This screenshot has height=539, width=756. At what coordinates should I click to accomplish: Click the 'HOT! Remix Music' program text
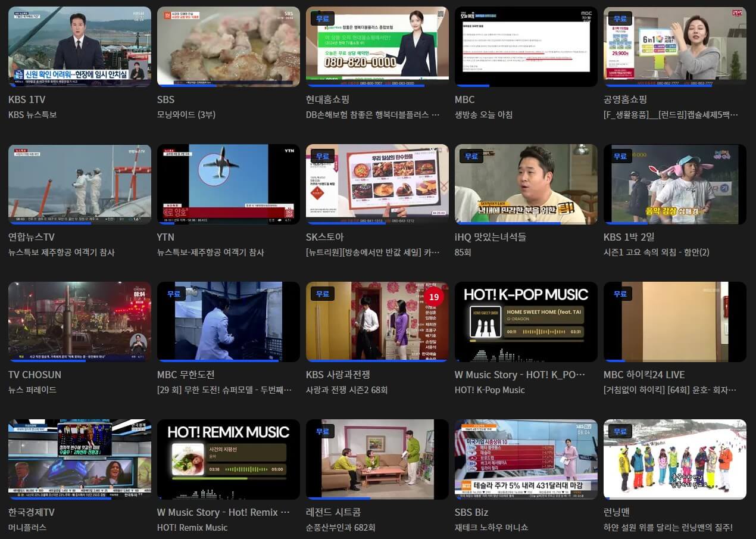click(x=192, y=527)
